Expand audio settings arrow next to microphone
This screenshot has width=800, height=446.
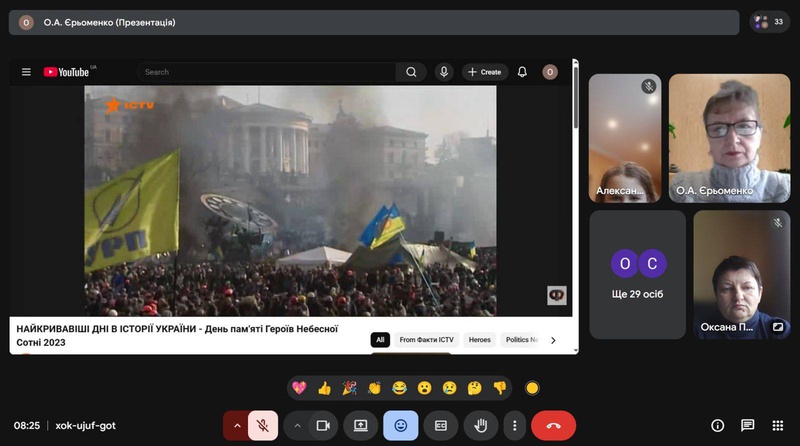click(237, 425)
